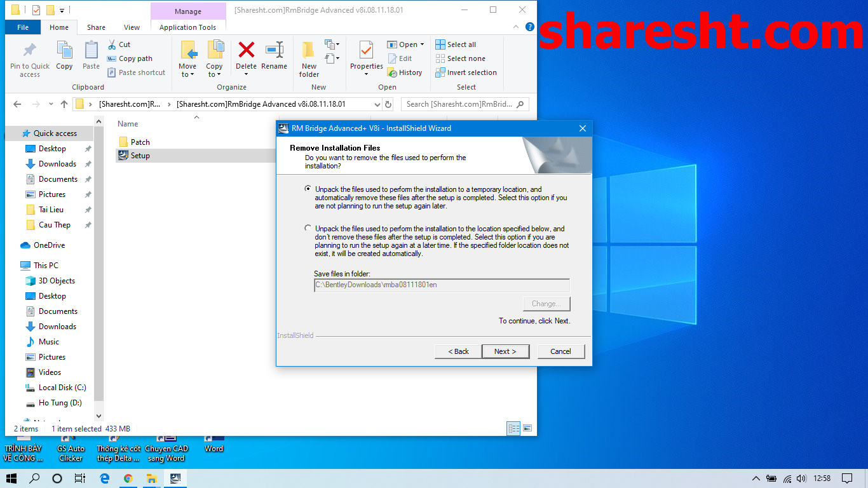Show hidden system tray icons

[x=756, y=478]
